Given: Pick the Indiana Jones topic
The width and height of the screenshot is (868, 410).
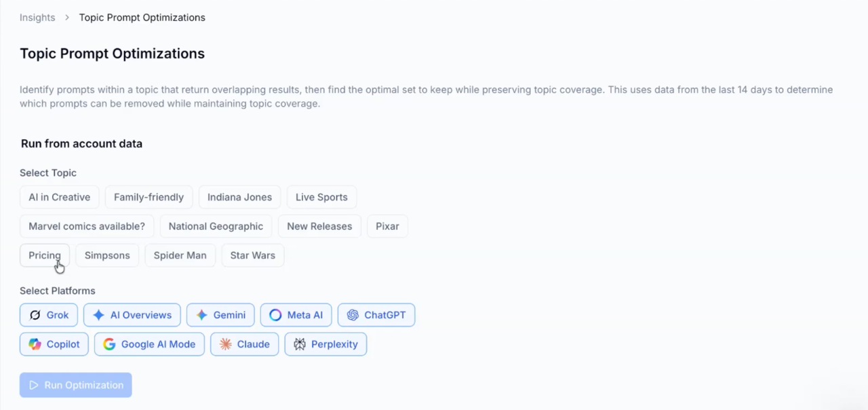Looking at the screenshot, I should click(239, 197).
